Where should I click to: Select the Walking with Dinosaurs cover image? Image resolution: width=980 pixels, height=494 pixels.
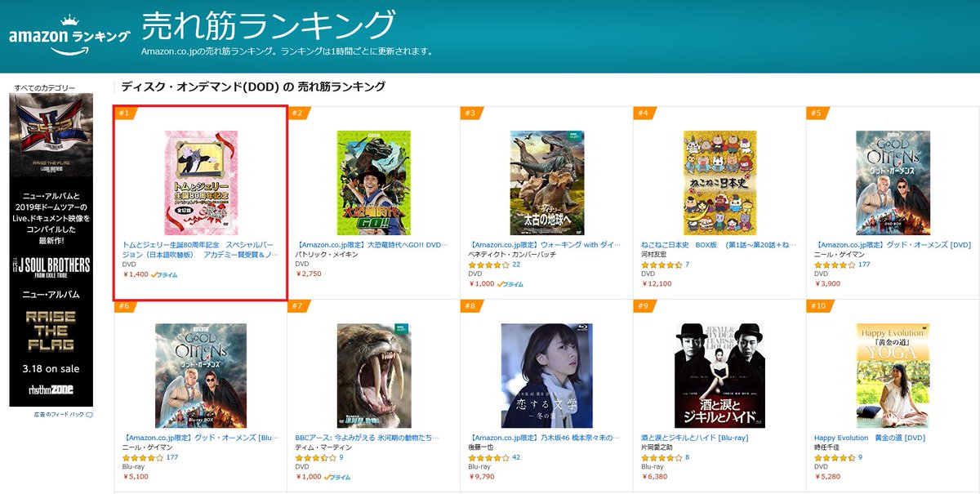[x=547, y=183]
